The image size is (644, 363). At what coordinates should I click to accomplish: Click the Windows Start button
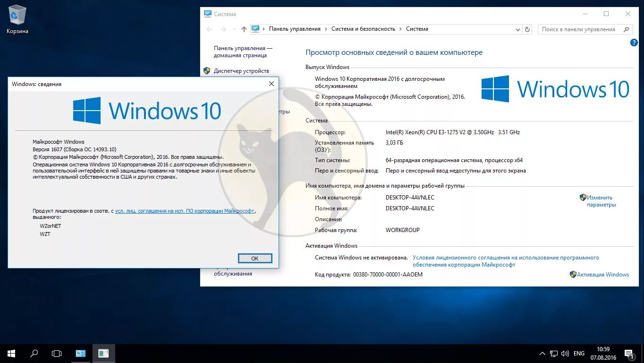(11, 353)
